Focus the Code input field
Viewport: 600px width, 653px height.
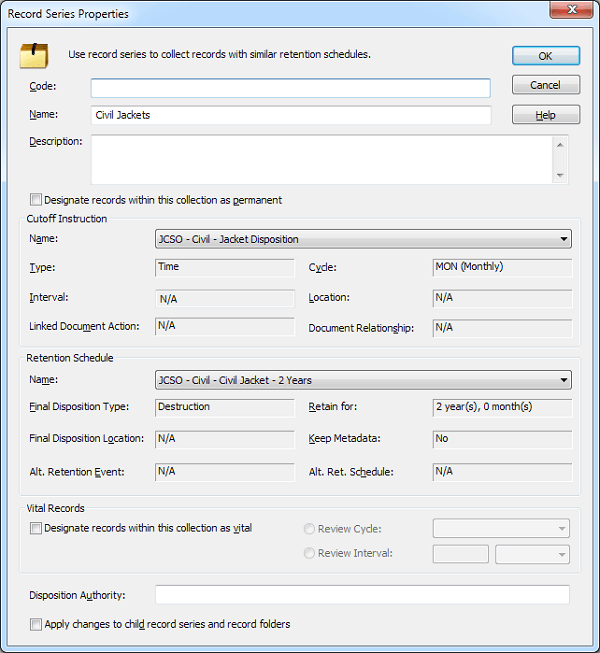[291, 88]
